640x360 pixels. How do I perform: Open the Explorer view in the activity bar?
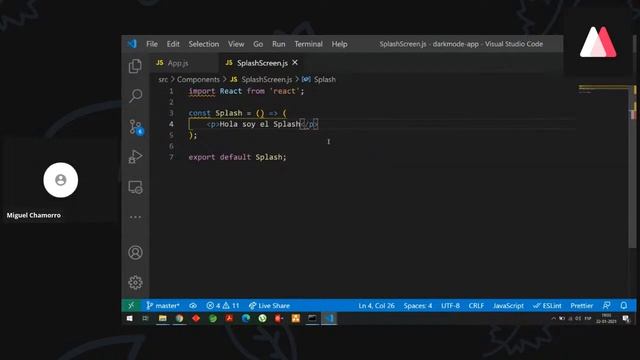[x=135, y=66]
